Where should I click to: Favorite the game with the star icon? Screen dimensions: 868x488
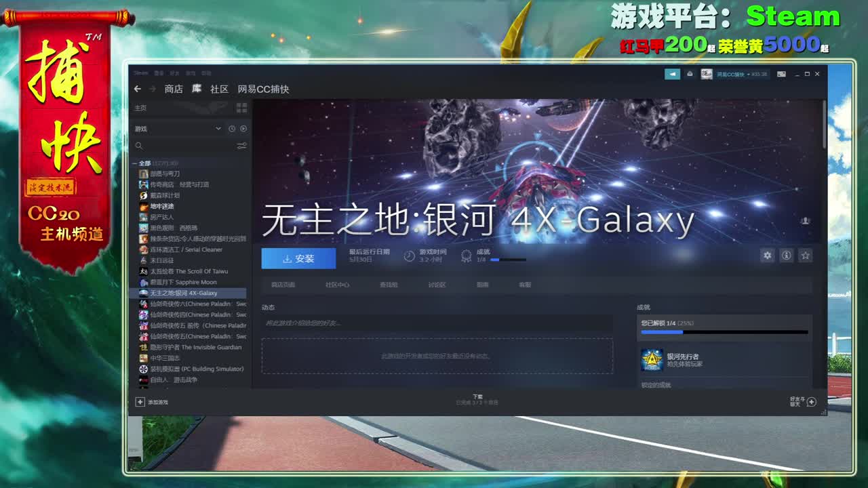pos(805,256)
